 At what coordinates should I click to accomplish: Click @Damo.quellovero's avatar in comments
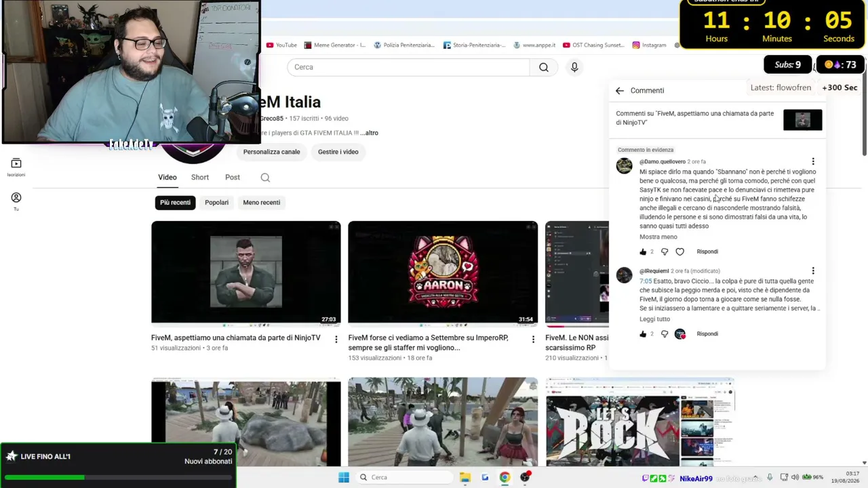click(624, 166)
